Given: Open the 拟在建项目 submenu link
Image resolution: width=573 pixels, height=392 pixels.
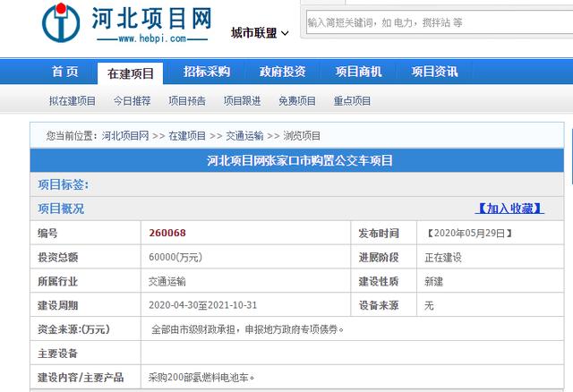Looking at the screenshot, I should 73,101.
